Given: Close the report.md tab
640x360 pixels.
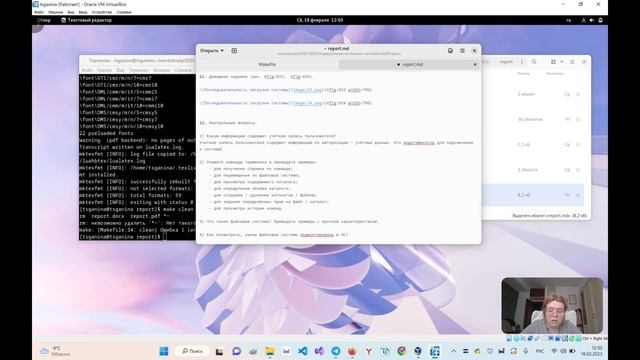Looking at the screenshot, I should click(475, 64).
